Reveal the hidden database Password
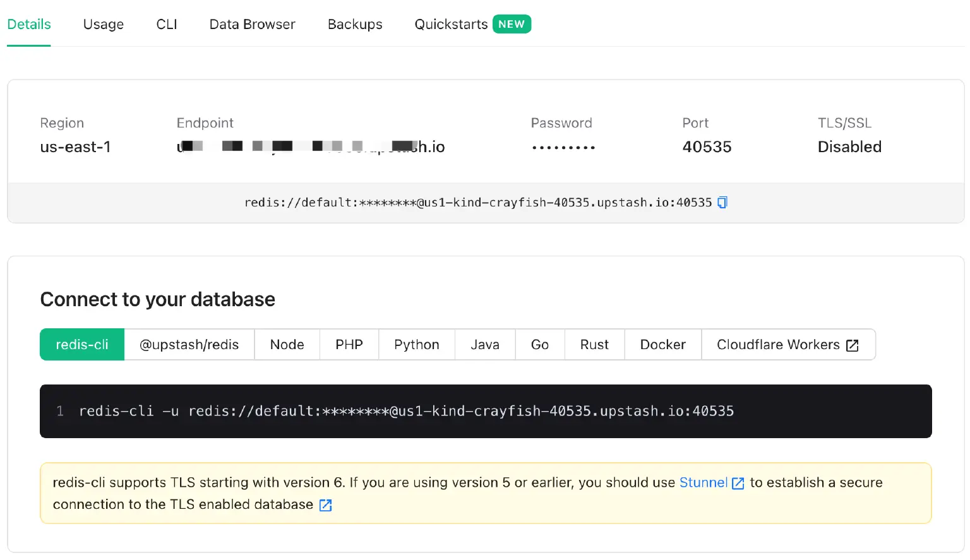 (562, 146)
